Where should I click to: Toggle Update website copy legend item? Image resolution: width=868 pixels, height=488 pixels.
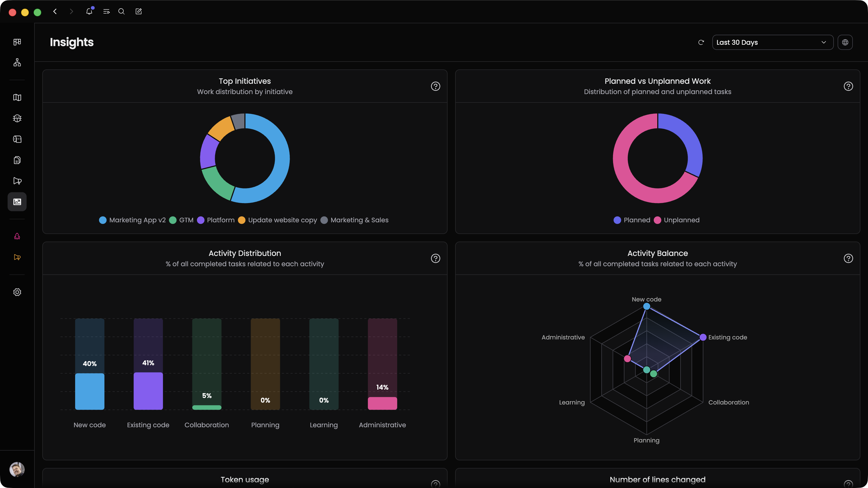point(277,220)
